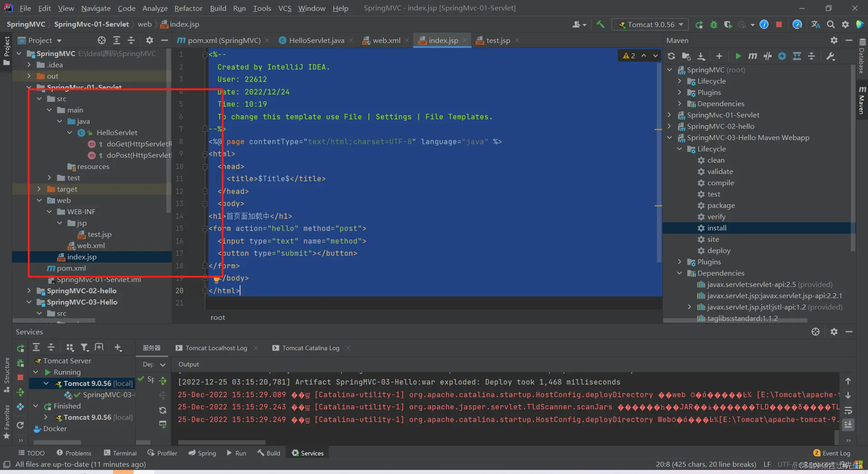This screenshot has width=868, height=474.
Task: Expand the target folder in Project tree
Action: [39, 189]
